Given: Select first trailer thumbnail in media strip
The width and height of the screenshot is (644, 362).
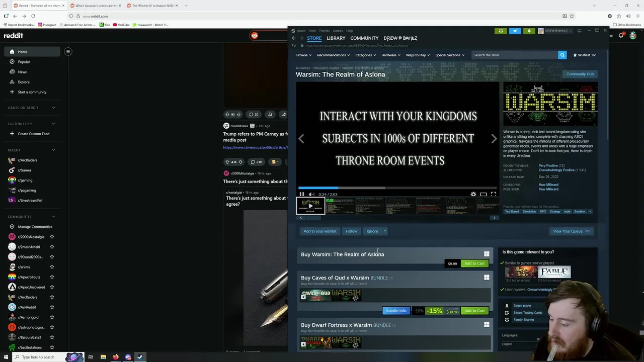Looking at the screenshot, I should tap(310, 206).
